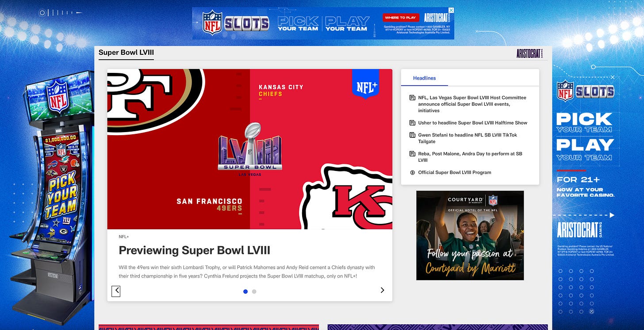The height and width of the screenshot is (330, 644).
Task: Open Reba, Post Malone, Andra Day headline
Action: [x=470, y=157]
